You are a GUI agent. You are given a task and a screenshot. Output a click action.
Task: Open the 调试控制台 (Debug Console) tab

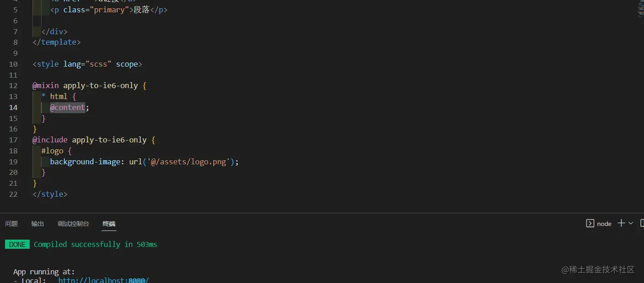coord(73,224)
